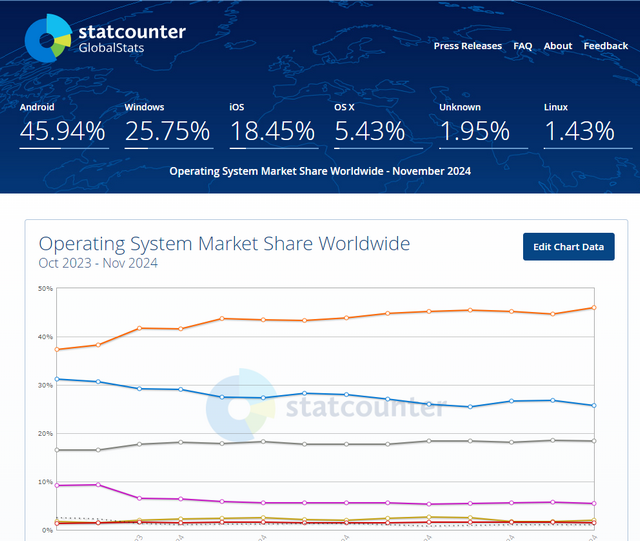Select the Unknown 1.95% stat
The image size is (640, 541).
point(483,125)
